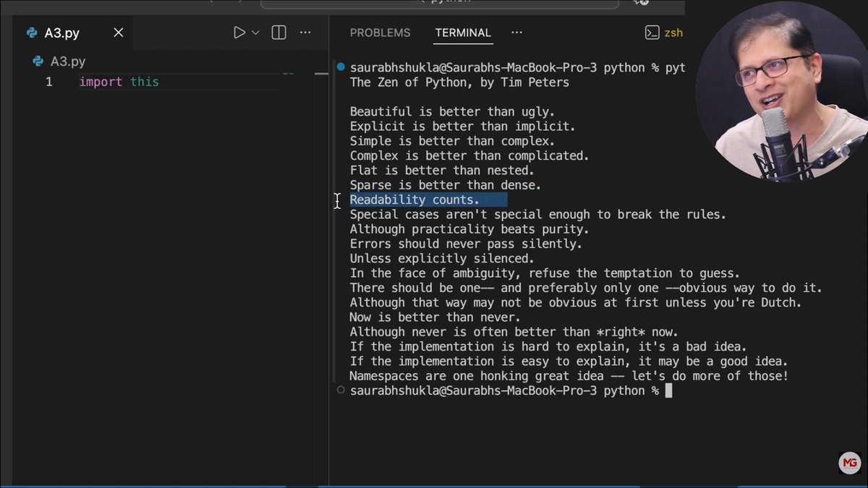The height and width of the screenshot is (488, 868).
Task: Click the line Flat is better than nested.
Action: (x=442, y=171)
